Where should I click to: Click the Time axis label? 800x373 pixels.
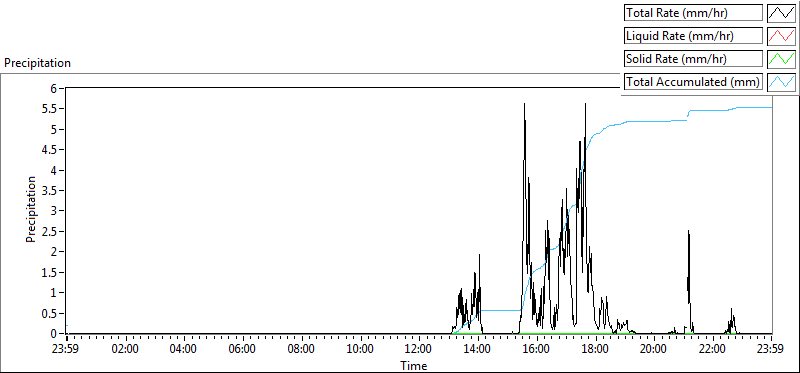pos(413,365)
